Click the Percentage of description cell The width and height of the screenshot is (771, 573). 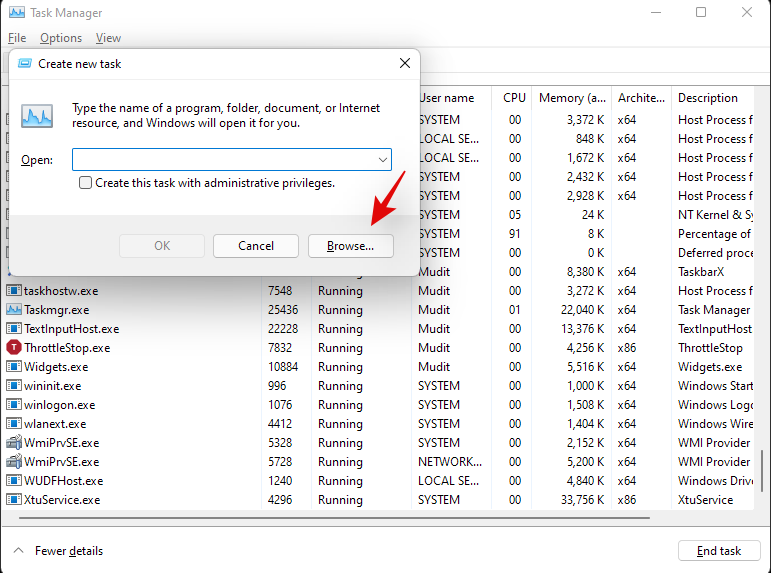pos(714,234)
